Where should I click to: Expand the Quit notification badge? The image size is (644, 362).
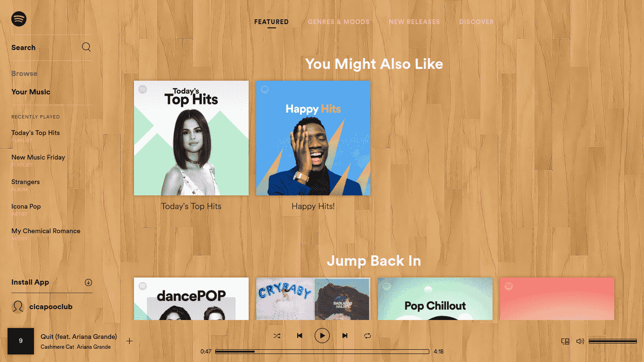(x=21, y=341)
